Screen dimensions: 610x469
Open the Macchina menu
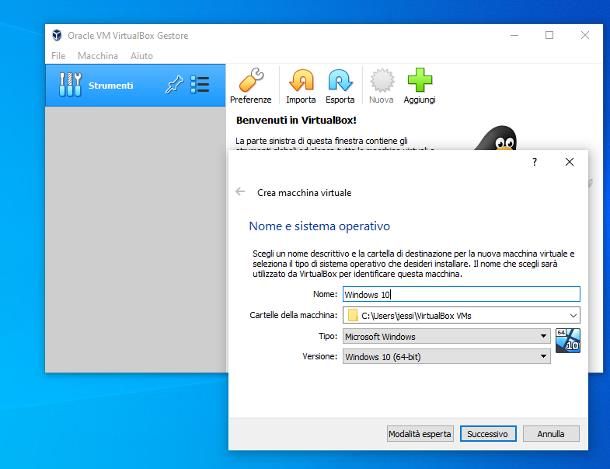coord(98,56)
